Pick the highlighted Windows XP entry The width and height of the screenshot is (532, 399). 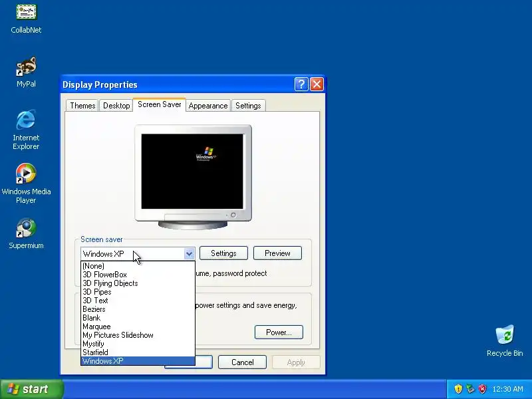click(138, 361)
